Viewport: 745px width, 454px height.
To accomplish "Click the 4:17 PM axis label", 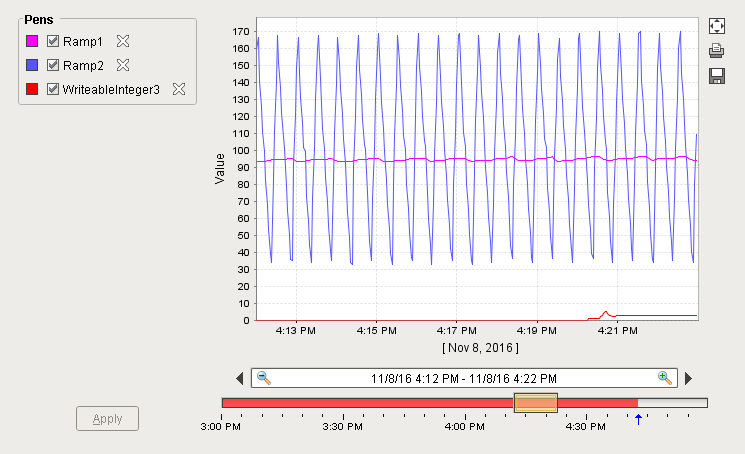I will pos(457,331).
